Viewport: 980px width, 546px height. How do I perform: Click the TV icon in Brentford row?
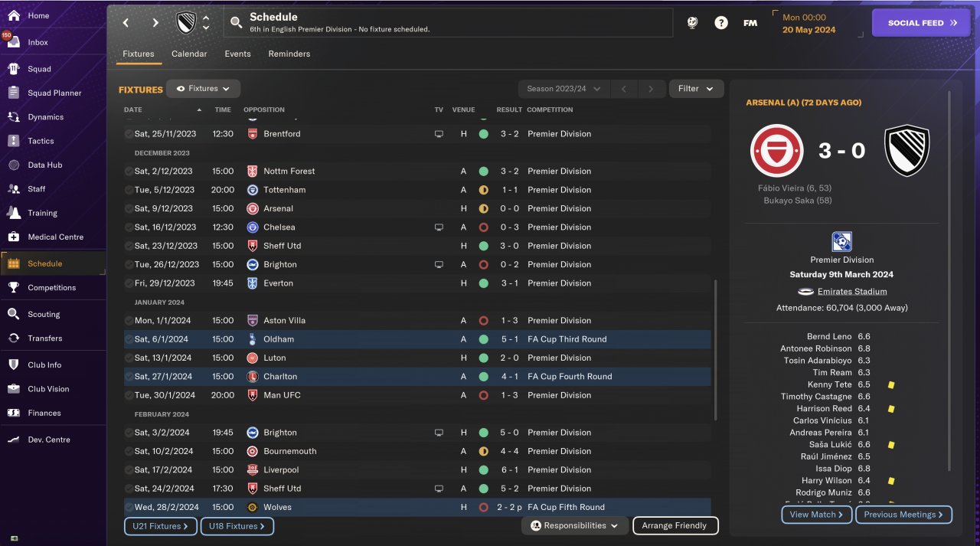[439, 134]
